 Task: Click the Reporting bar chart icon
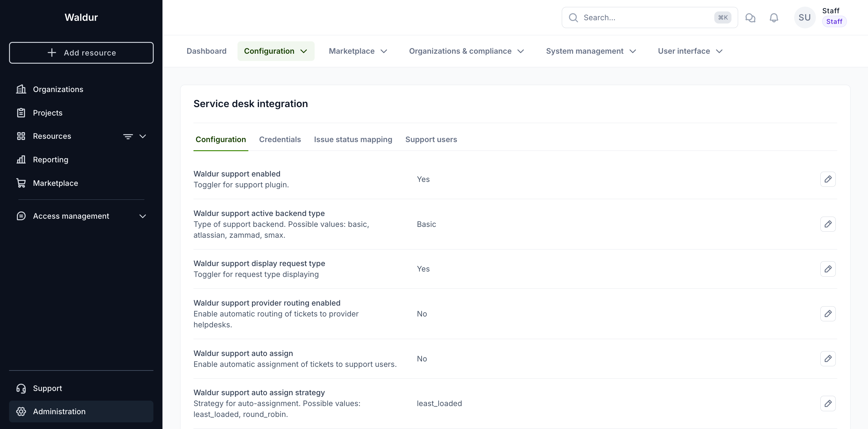coord(21,160)
